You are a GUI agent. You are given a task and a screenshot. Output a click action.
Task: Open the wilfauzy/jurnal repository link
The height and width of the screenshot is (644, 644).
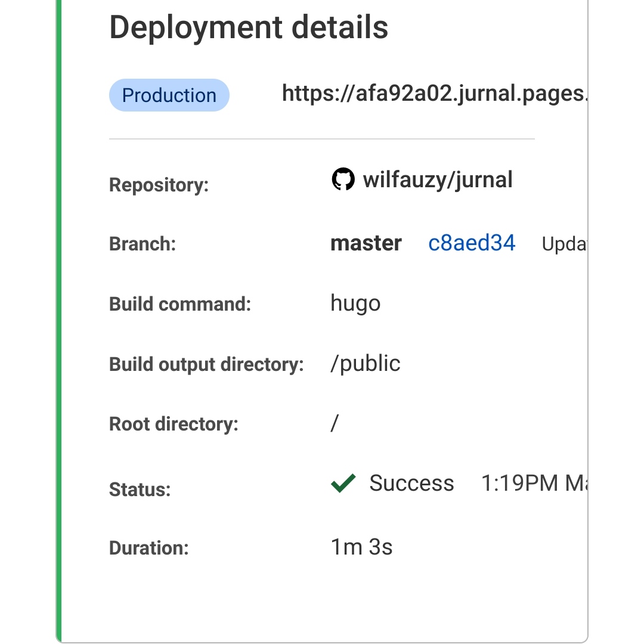438,179
